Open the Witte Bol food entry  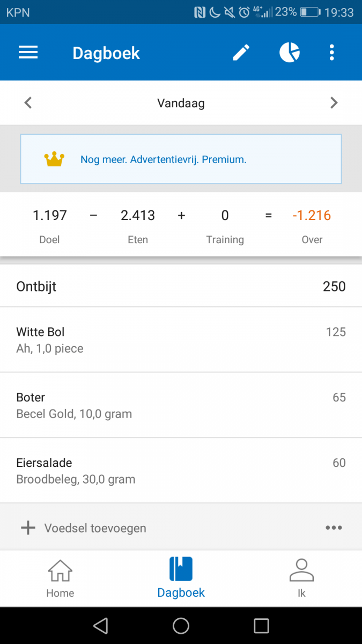[x=181, y=340]
